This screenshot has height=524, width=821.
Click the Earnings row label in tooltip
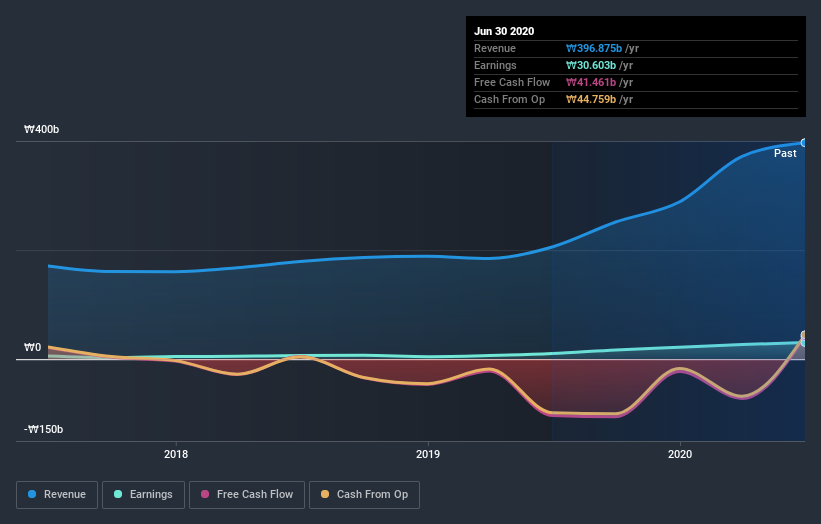(x=495, y=65)
